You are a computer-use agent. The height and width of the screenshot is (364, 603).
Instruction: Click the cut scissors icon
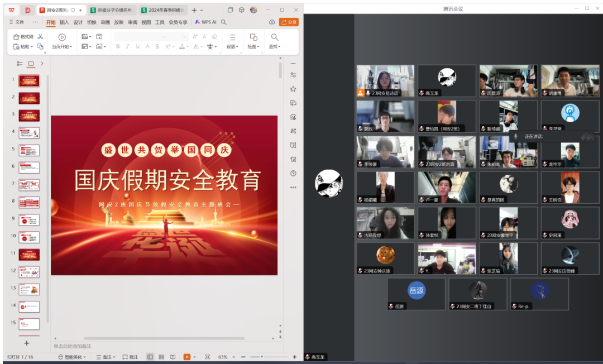click(40, 37)
